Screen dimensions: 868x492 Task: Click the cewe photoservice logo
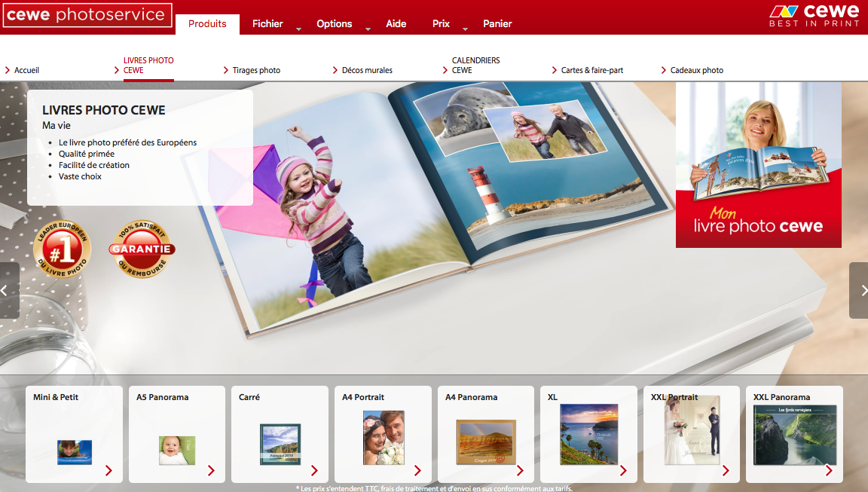point(87,15)
